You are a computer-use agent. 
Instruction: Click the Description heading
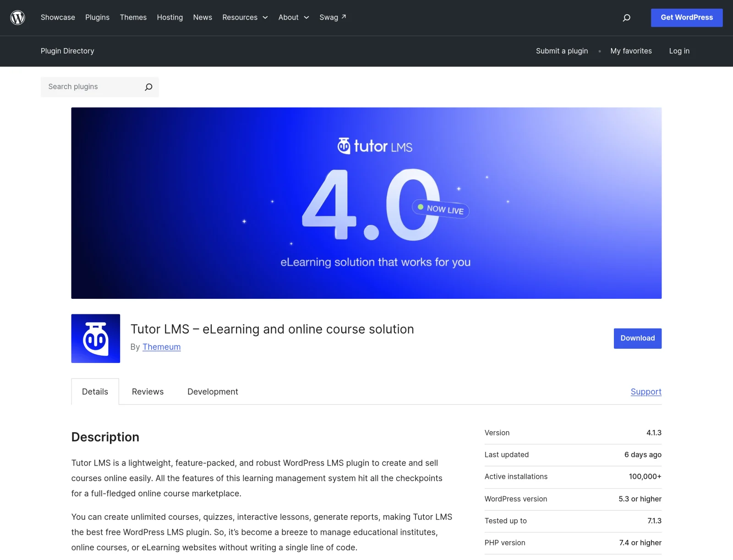tap(105, 437)
